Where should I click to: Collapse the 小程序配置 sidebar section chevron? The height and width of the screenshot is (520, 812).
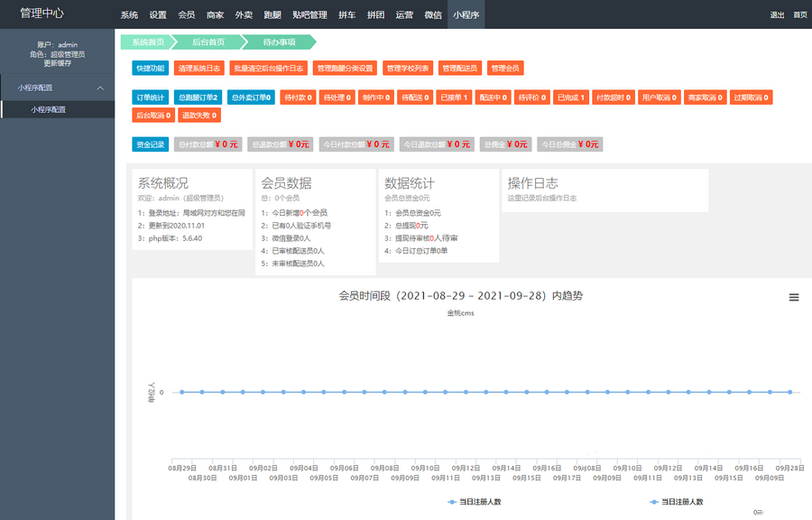(x=100, y=88)
